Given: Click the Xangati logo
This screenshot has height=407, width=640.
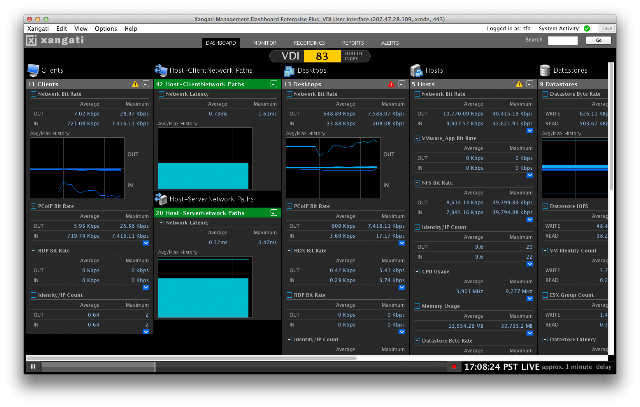Looking at the screenshot, I should point(55,40).
